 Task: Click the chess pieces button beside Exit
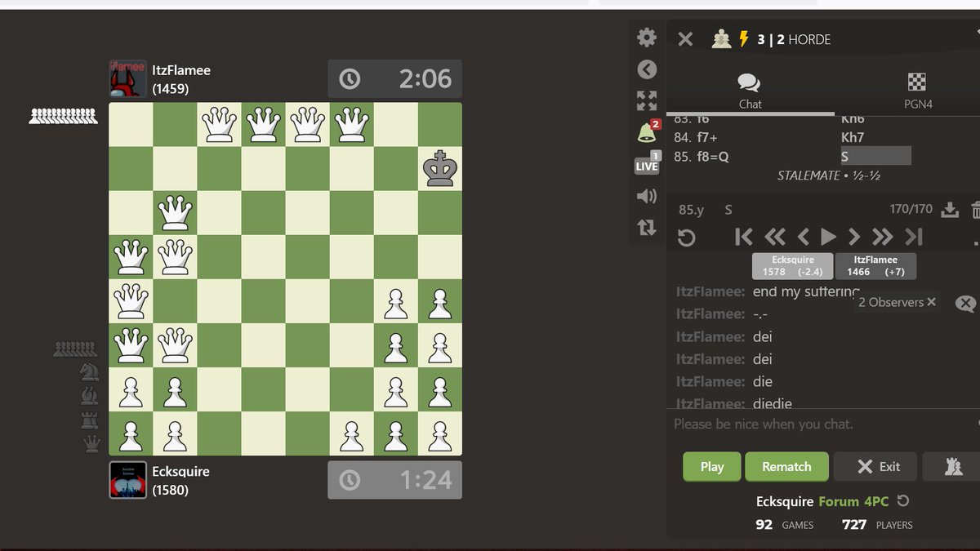pos(952,467)
